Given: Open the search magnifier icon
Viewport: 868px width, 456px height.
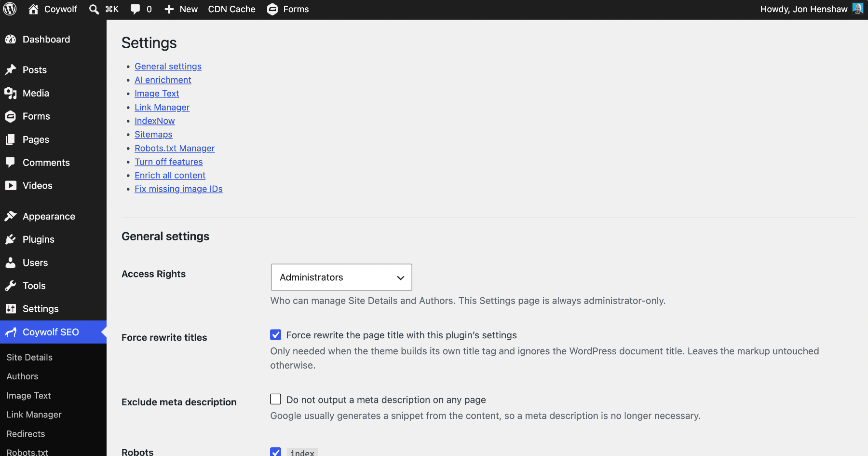Looking at the screenshot, I should 94,9.
